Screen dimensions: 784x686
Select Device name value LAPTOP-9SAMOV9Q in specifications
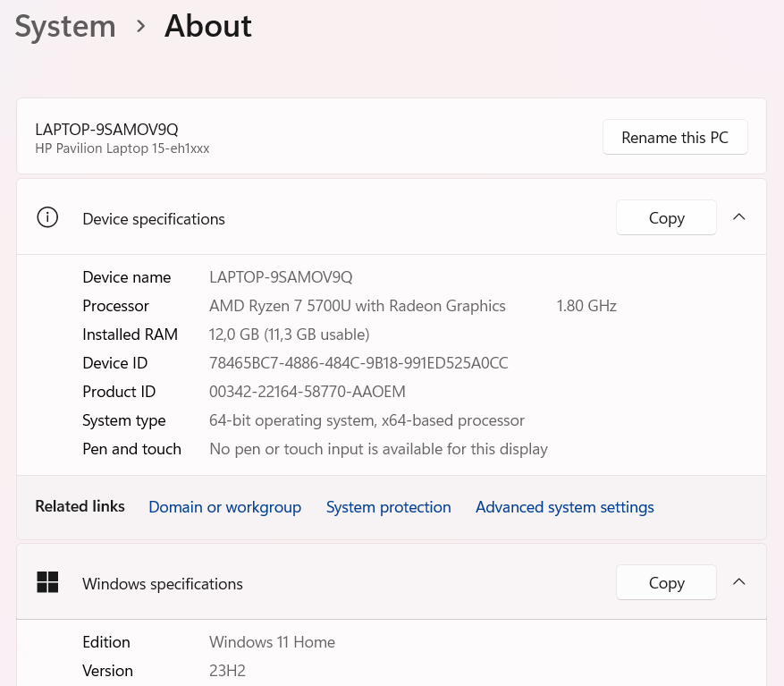point(281,277)
